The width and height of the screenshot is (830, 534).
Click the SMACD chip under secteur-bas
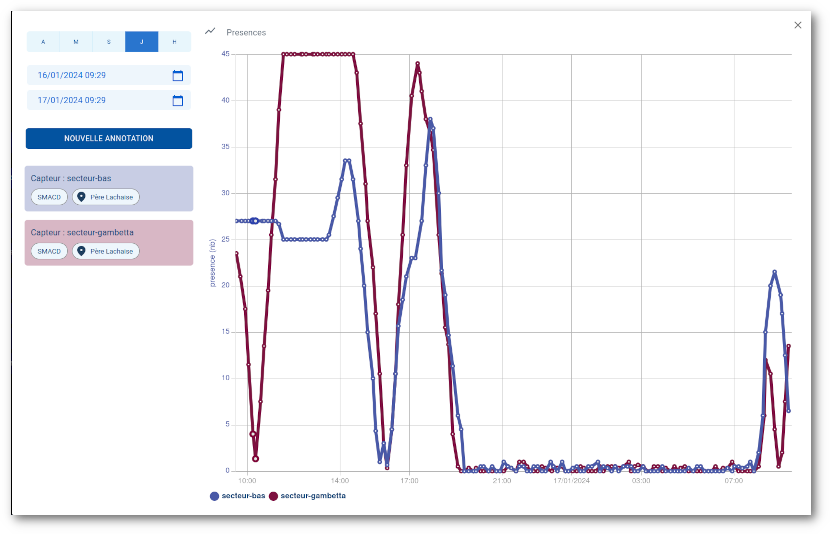tap(49, 197)
